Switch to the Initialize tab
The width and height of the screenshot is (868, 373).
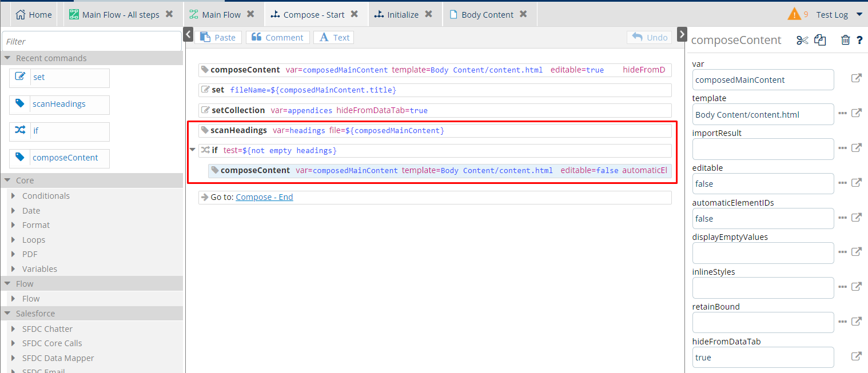pos(403,15)
